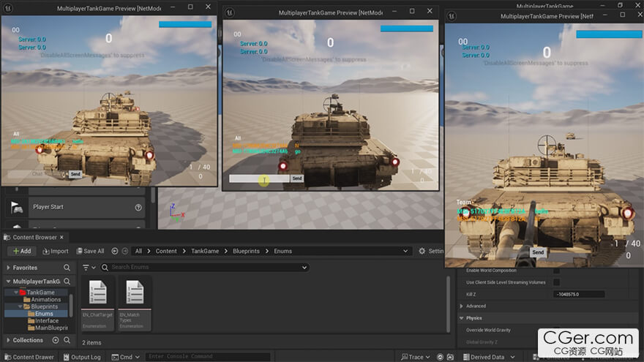
Task: Click the console command input field
Action: pos(208,357)
